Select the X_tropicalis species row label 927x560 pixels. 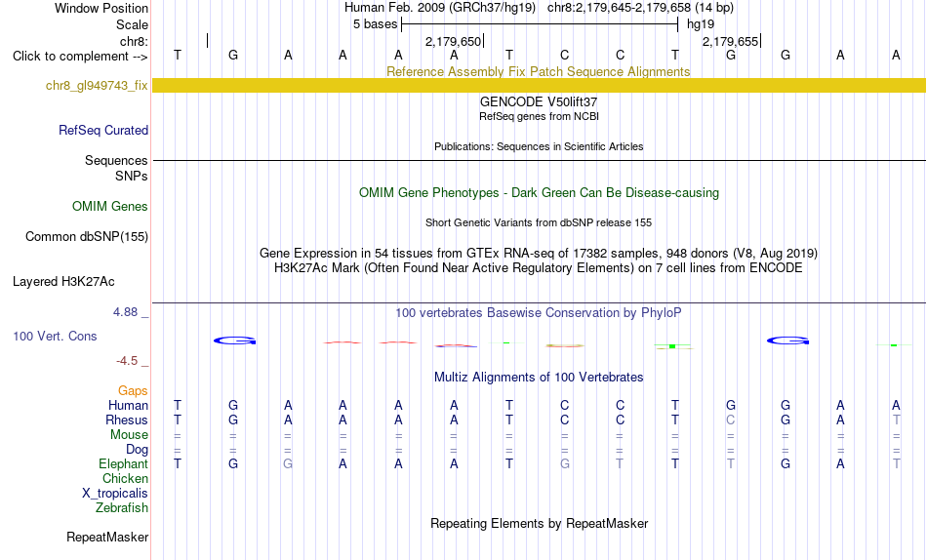(x=115, y=494)
